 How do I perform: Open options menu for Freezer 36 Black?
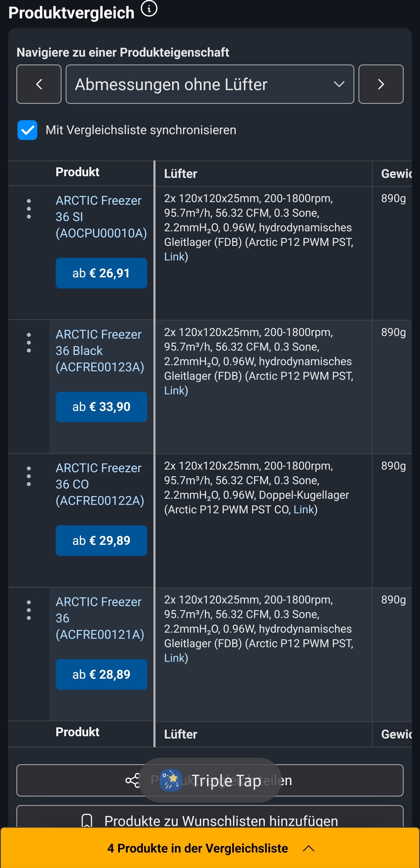29,343
